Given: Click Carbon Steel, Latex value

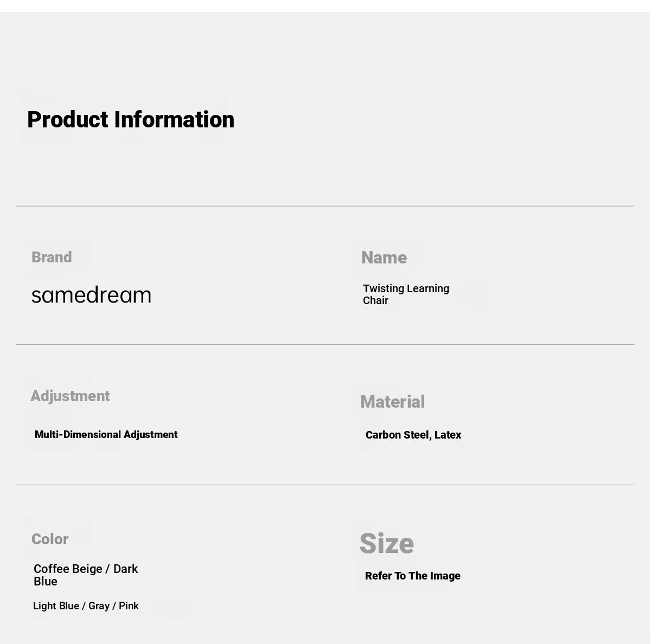Looking at the screenshot, I should 413,435.
